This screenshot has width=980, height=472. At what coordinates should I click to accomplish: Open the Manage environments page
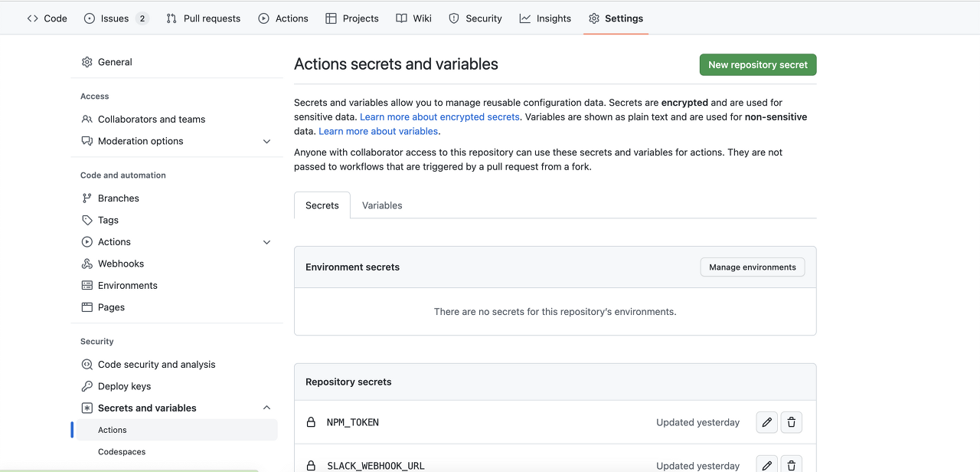coord(752,267)
